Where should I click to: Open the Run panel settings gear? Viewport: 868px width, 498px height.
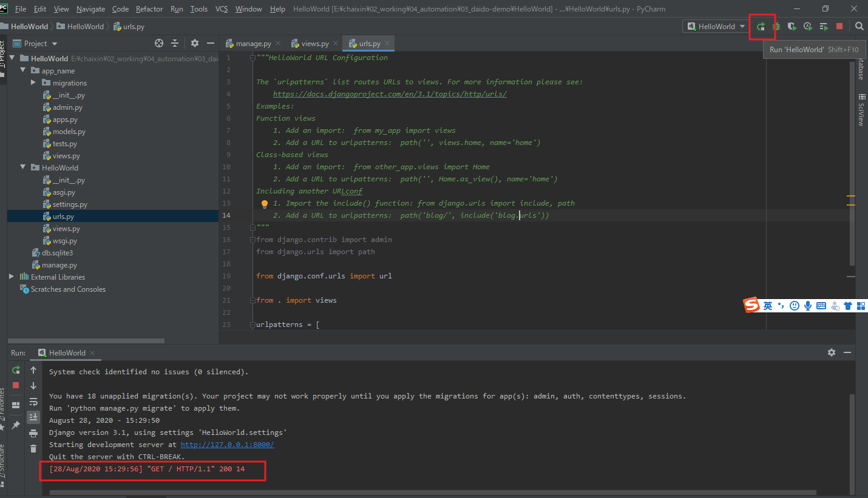pos(832,352)
